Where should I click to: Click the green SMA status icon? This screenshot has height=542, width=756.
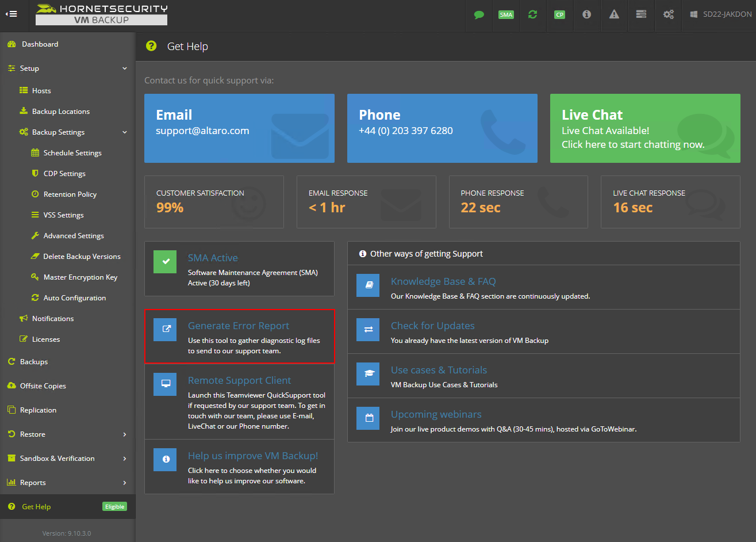506,15
